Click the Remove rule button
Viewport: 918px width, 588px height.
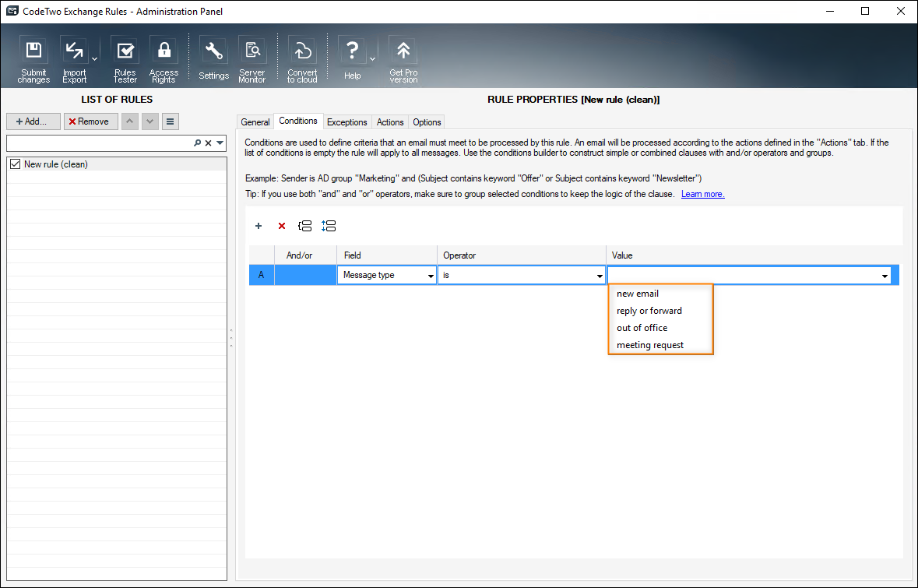[91, 121]
